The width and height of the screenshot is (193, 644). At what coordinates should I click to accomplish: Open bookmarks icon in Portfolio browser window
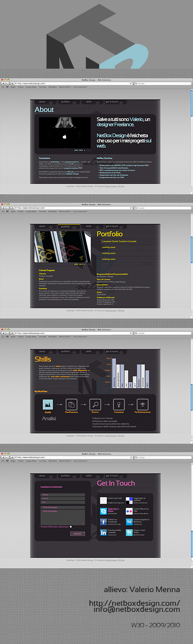pos(3,211)
